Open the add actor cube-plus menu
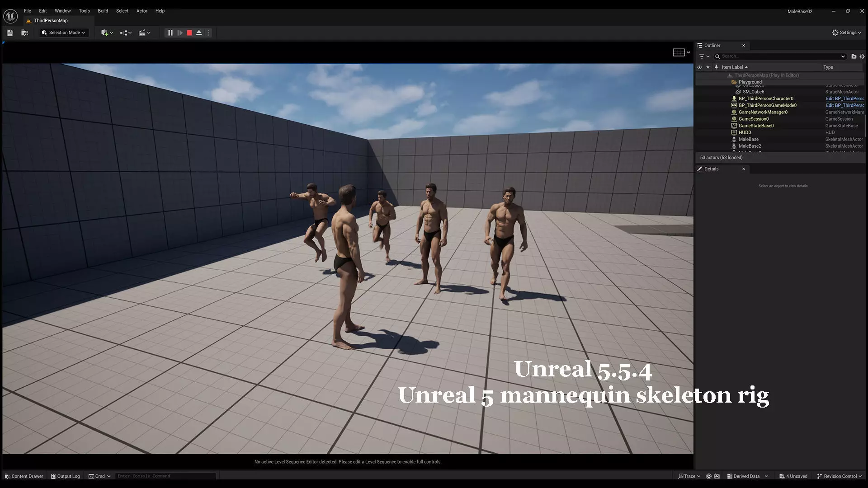The height and width of the screenshot is (488, 868). coord(107,33)
